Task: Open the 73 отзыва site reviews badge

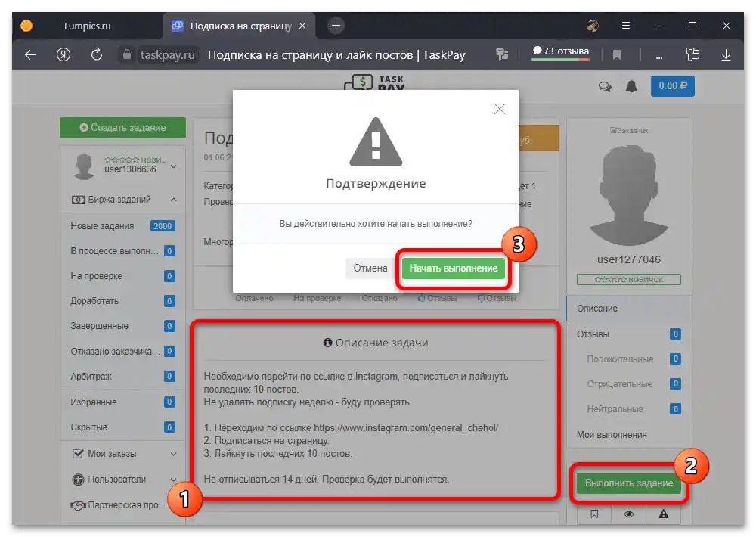Action: 561,52
